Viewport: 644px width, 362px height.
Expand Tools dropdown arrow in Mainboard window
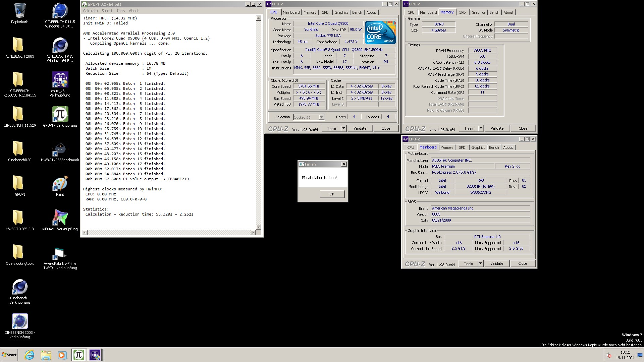(x=480, y=263)
